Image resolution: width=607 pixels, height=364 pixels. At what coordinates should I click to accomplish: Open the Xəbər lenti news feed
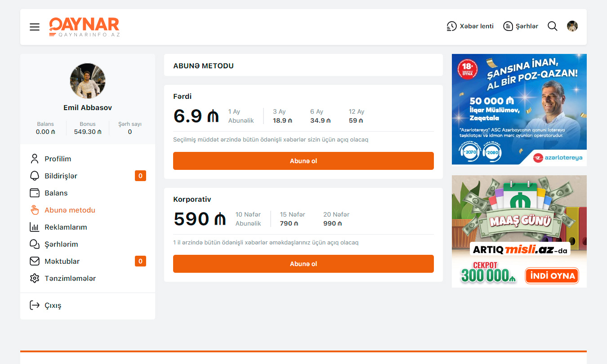pyautogui.click(x=470, y=26)
